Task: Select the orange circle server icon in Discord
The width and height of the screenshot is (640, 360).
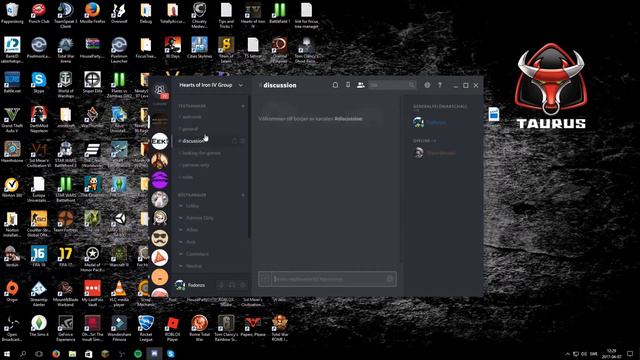Action: pyautogui.click(x=160, y=277)
